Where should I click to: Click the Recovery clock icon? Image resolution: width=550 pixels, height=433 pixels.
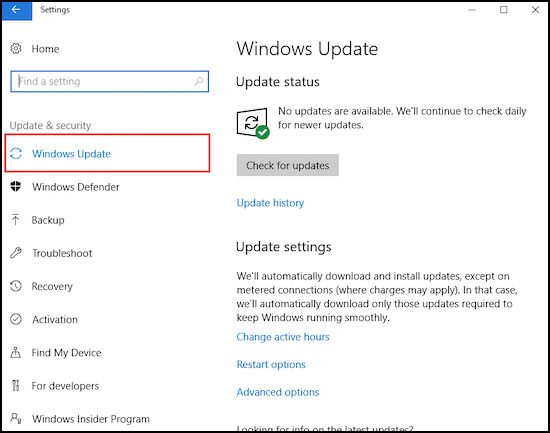(x=16, y=286)
